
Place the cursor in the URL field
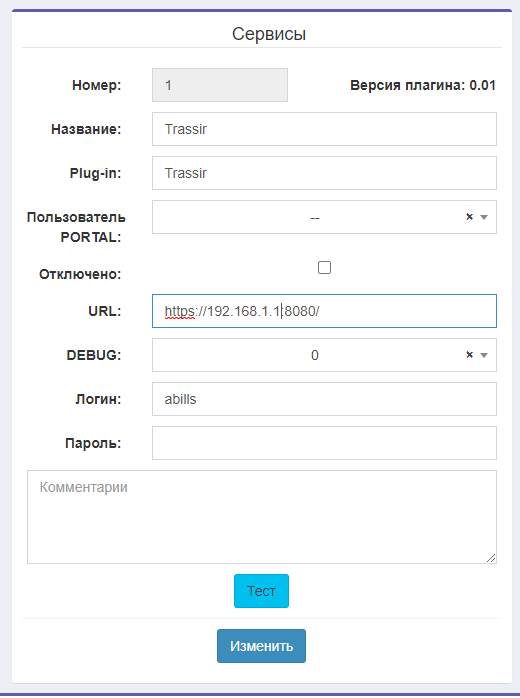point(324,311)
